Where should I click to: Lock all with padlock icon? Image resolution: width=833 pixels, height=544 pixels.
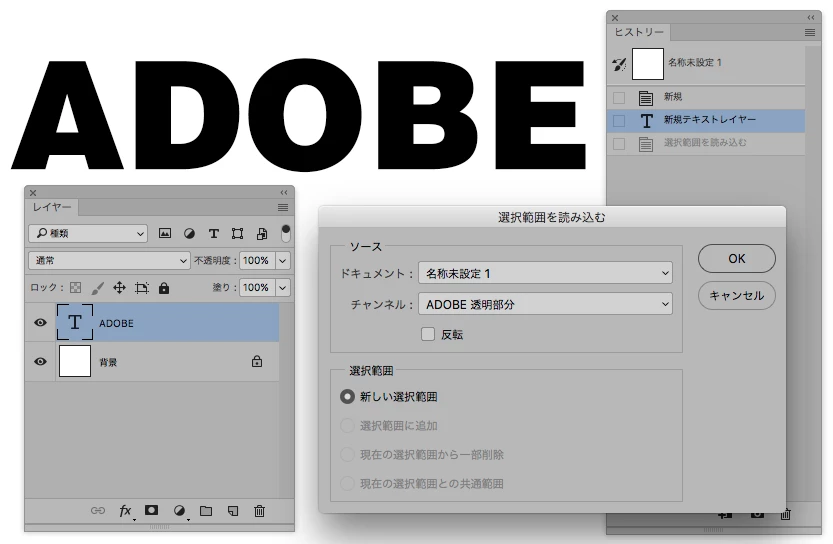(x=164, y=287)
